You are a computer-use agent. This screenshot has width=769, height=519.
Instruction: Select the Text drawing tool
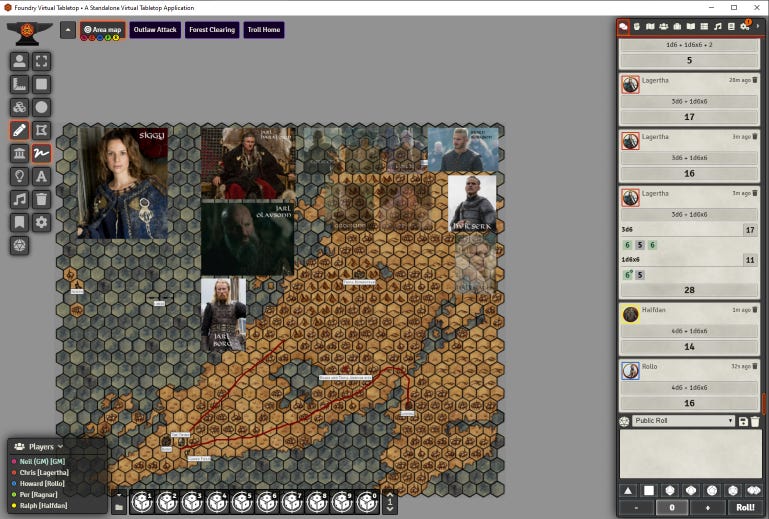[42, 176]
